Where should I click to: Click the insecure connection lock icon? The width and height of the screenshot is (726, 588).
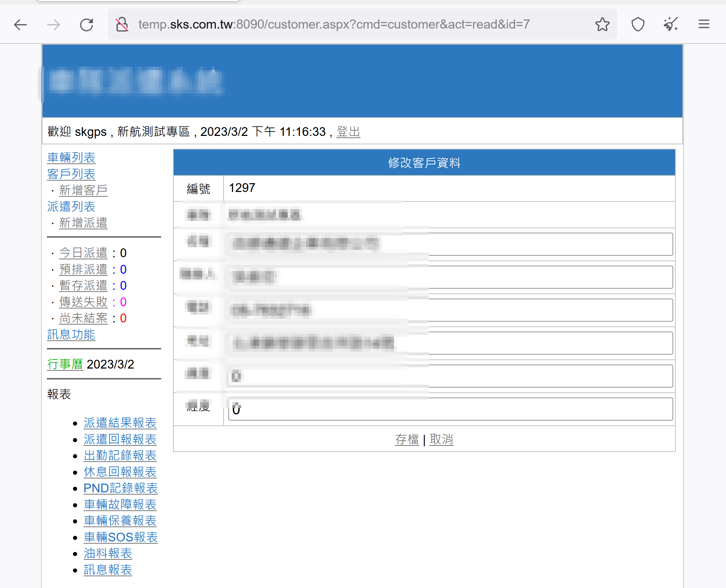(x=122, y=25)
